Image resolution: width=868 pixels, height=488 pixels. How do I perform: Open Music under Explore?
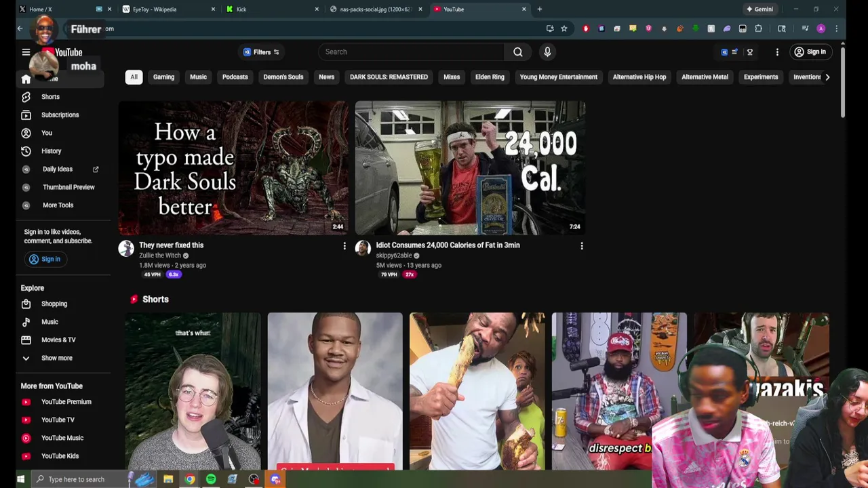tap(50, 322)
